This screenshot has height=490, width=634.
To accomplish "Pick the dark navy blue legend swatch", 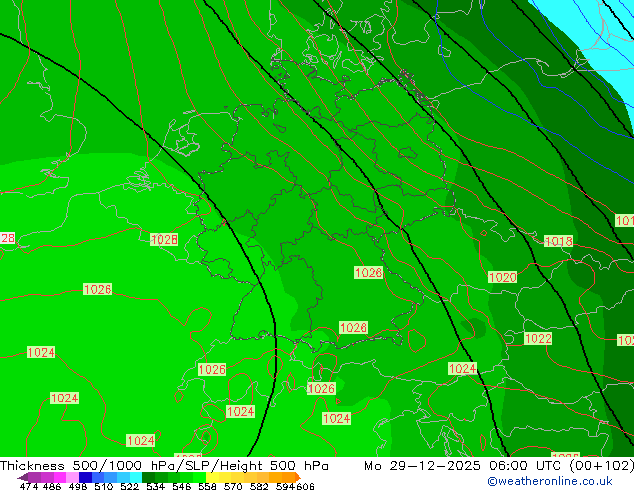I will click(85, 477).
